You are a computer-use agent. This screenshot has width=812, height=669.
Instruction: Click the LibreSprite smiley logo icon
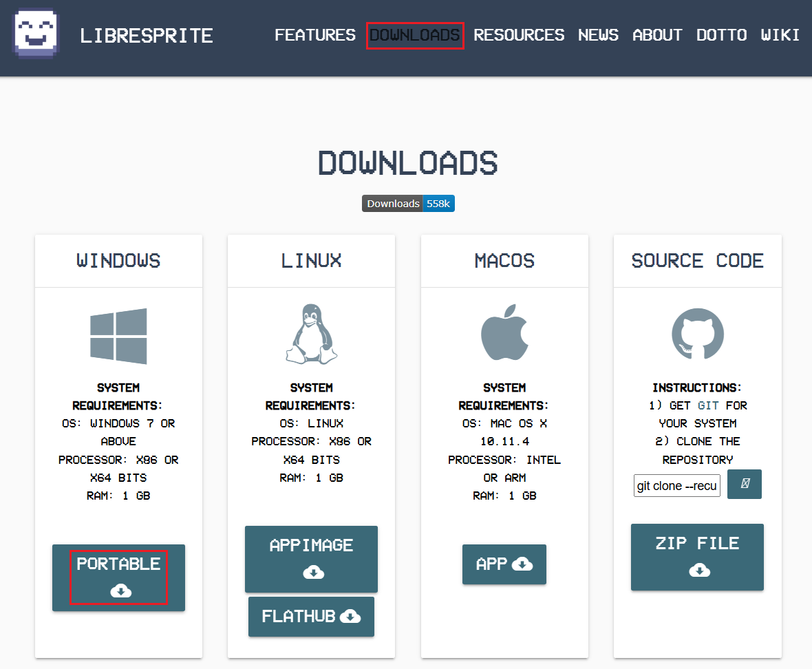pos(36,34)
